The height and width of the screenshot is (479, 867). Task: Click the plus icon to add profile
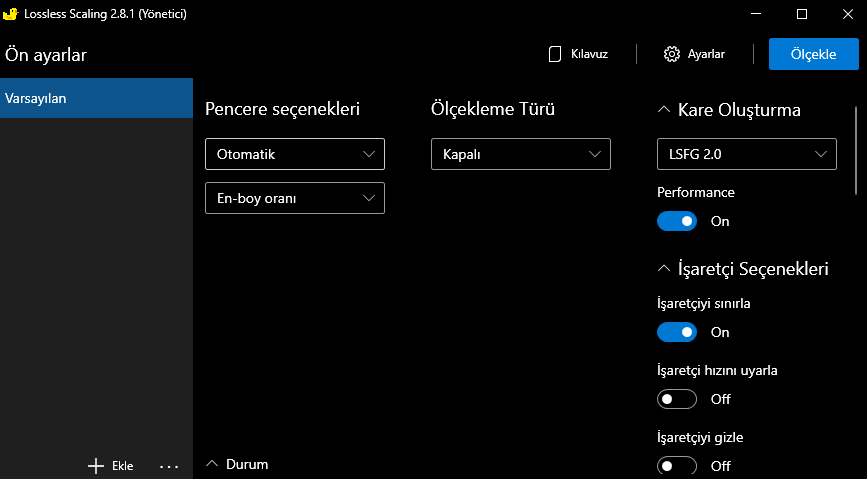tap(96, 465)
